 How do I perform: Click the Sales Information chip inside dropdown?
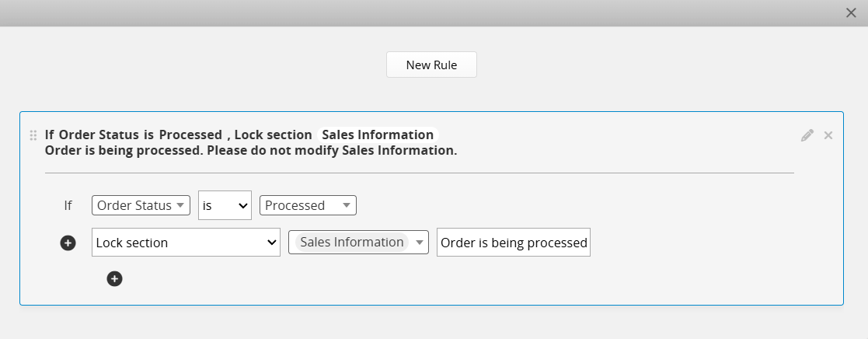pos(351,243)
